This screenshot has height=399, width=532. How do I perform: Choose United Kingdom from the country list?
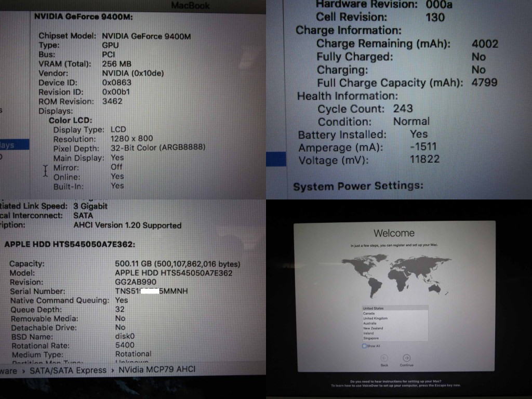click(395, 318)
